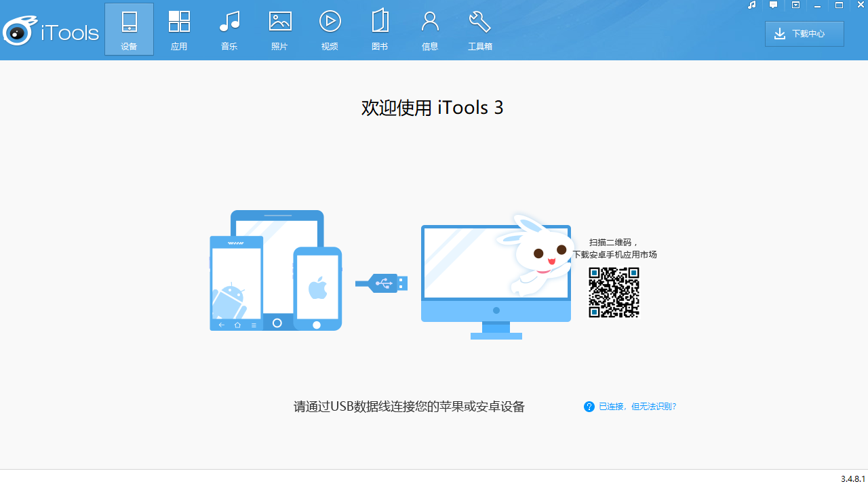Select the 视频 (Video) tab
The image size is (868, 488).
click(330, 29)
